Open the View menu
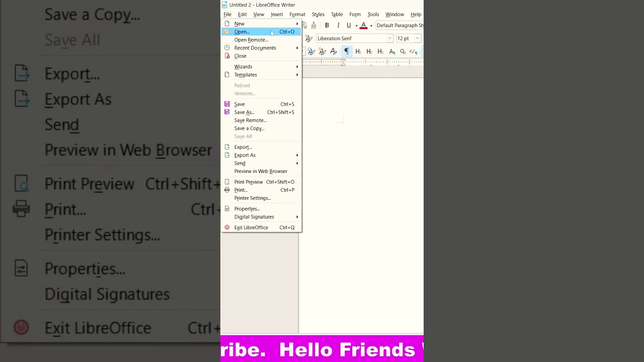644x362 pixels. coord(259,15)
